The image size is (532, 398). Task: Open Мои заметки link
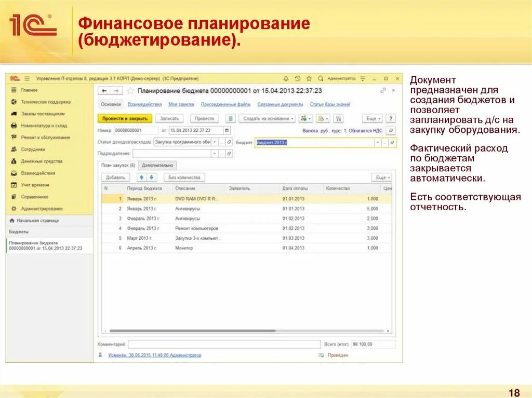tap(181, 104)
